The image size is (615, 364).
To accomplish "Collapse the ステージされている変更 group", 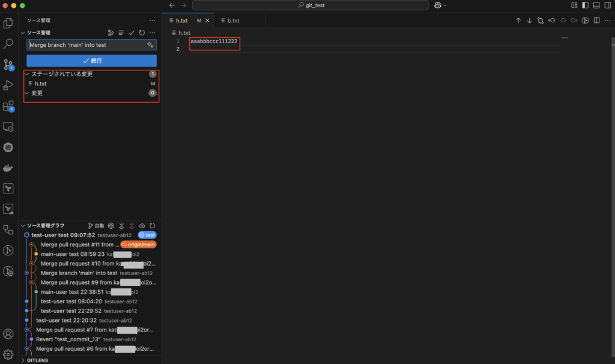I will click(26, 74).
